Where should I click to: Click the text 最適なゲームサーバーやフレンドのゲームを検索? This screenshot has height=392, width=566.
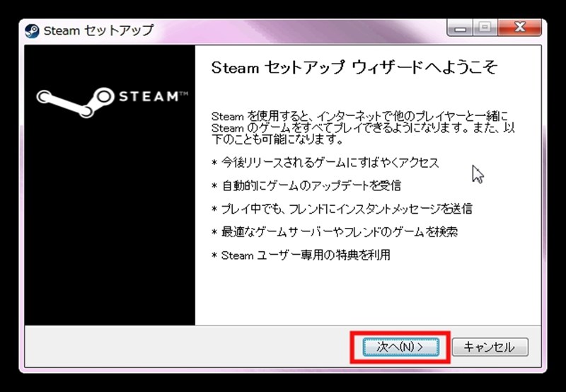(x=340, y=232)
